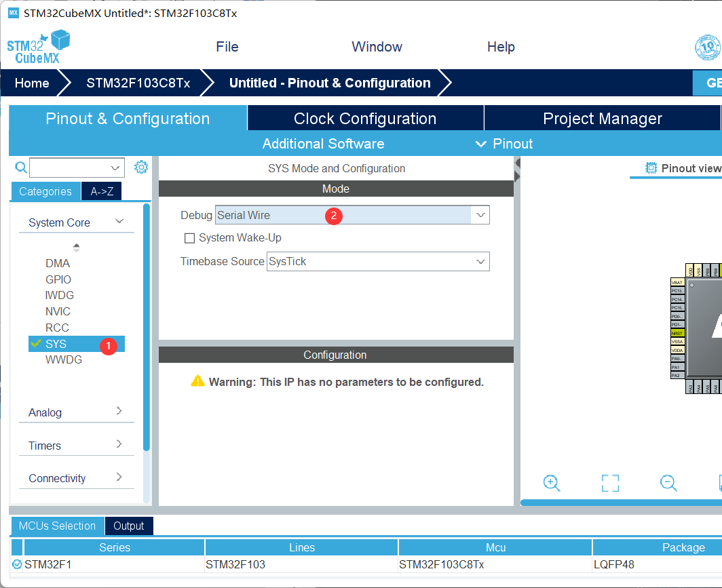Click the NRST pin on the chip
The height and width of the screenshot is (588, 722).
(677, 333)
